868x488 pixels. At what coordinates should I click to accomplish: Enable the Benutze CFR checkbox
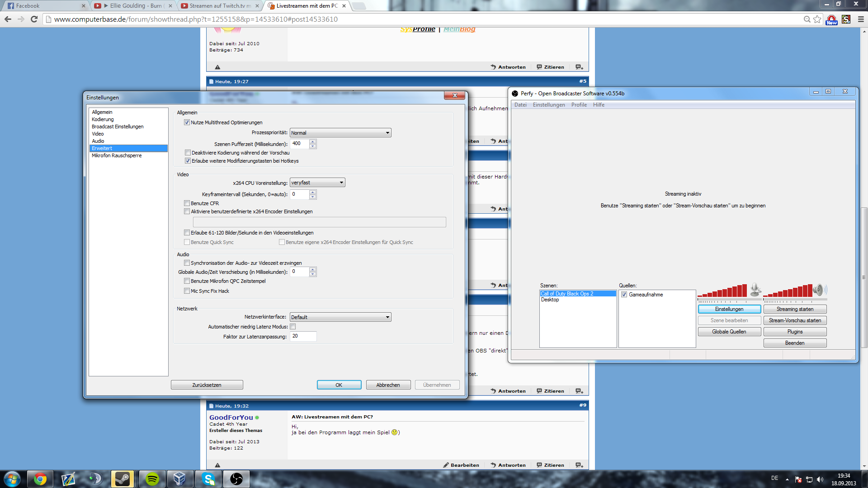(x=187, y=203)
